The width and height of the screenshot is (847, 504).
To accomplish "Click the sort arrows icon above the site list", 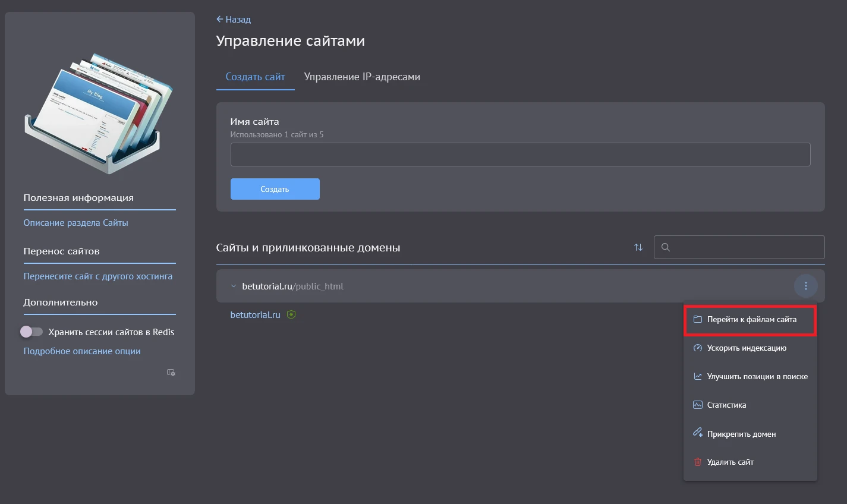I will pos(638,247).
